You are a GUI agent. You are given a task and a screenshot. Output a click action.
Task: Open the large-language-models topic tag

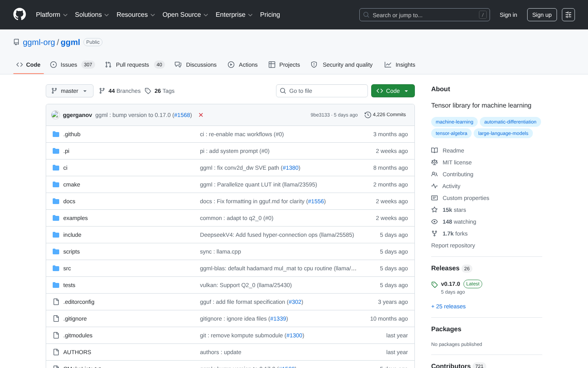(503, 133)
